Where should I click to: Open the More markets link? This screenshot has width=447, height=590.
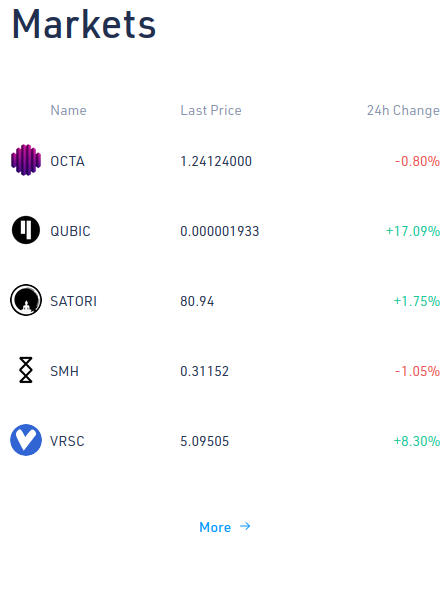[225, 527]
